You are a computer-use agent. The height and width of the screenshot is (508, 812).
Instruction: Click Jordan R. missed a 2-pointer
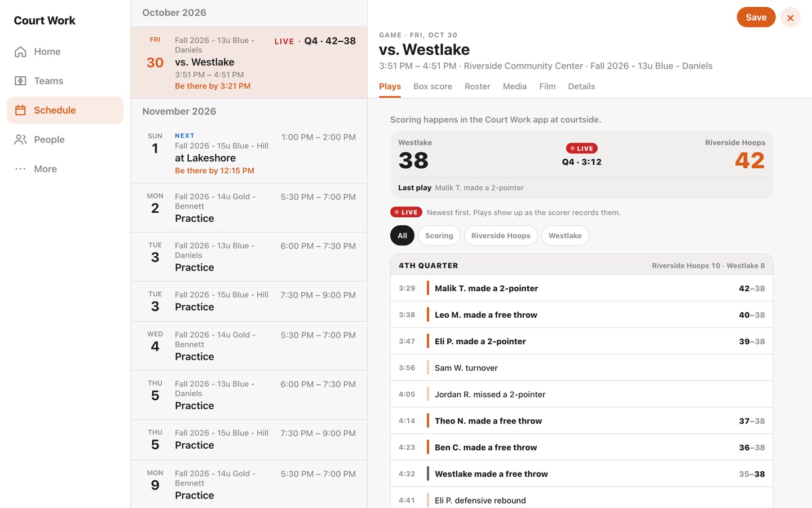click(581, 394)
